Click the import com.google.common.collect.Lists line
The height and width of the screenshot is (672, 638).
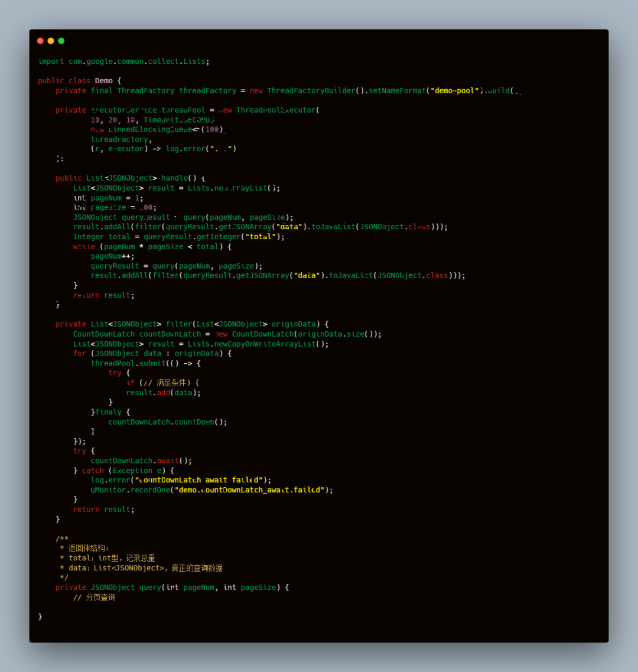pyautogui.click(x=124, y=61)
